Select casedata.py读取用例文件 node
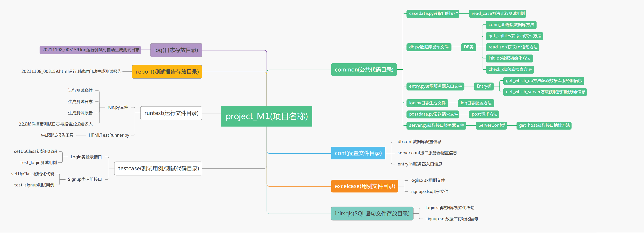Viewport: 644px width, 234px height. pos(433,14)
